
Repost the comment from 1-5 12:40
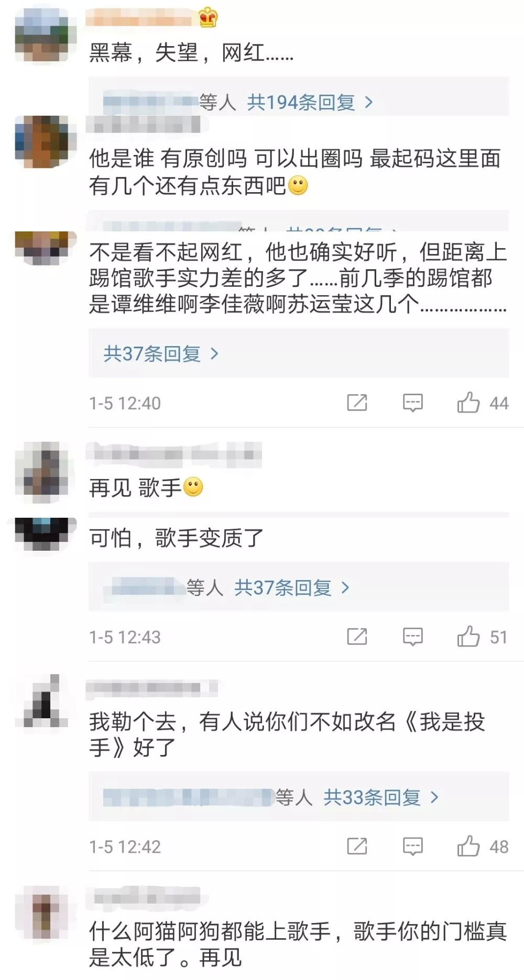[357, 403]
